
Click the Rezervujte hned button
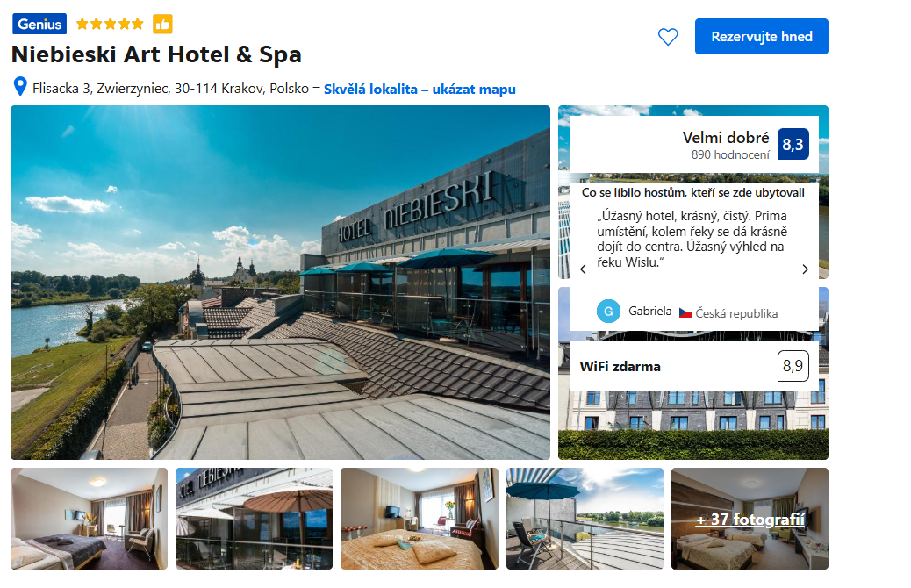pyautogui.click(x=762, y=37)
